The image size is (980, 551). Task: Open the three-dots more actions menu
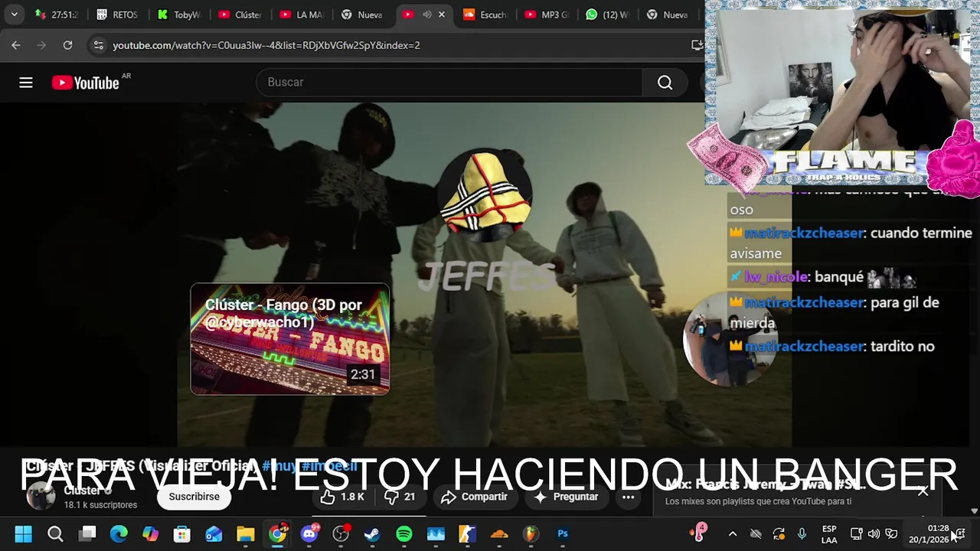pyautogui.click(x=628, y=497)
